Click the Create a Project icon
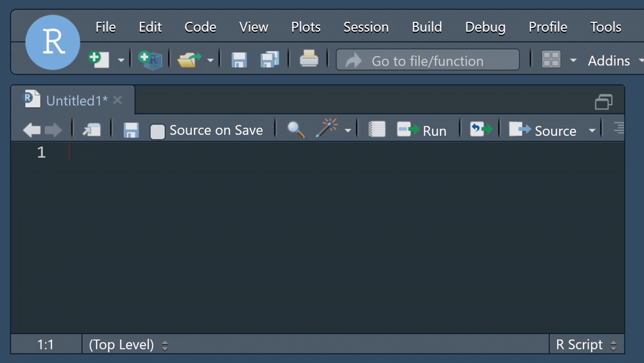 [x=151, y=60]
